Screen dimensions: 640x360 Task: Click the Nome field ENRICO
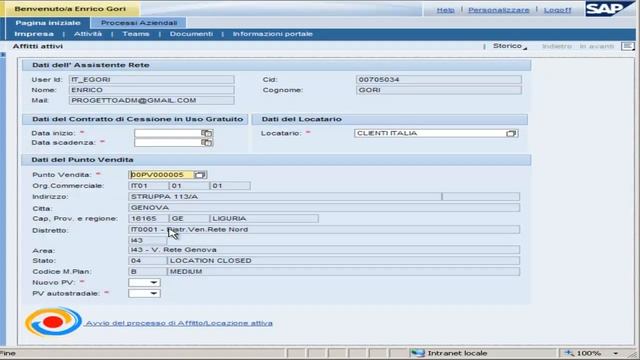pyautogui.click(x=151, y=90)
